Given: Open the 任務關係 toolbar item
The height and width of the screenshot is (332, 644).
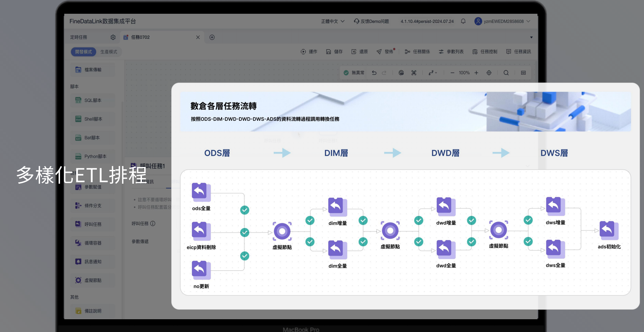Looking at the screenshot, I should click(417, 52).
